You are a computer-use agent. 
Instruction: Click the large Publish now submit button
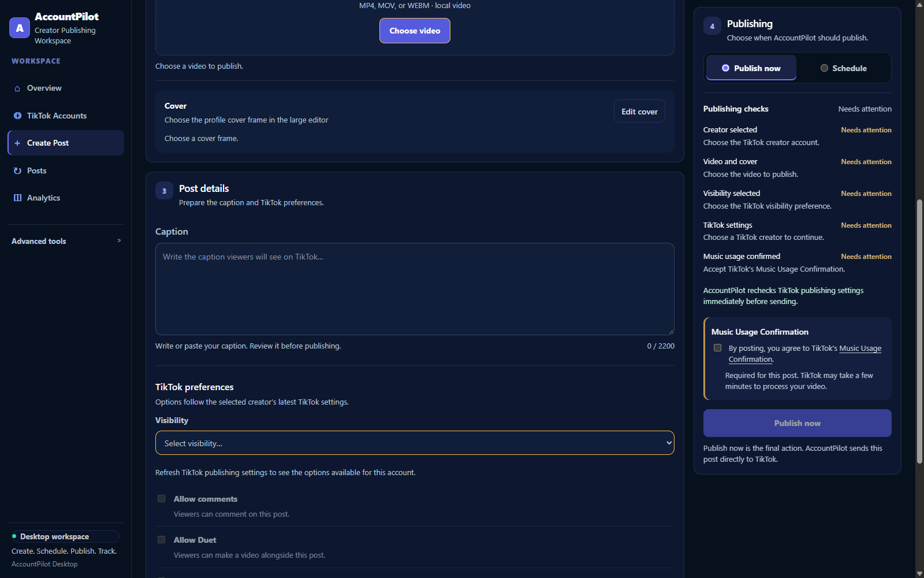[797, 423]
